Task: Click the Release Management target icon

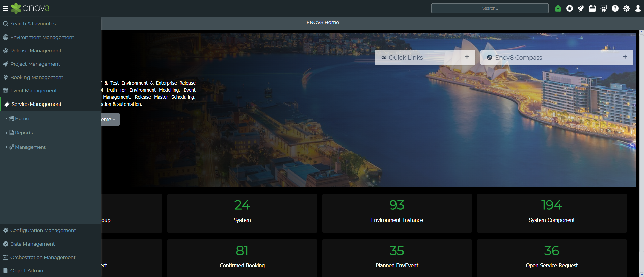Action: click(x=6, y=51)
